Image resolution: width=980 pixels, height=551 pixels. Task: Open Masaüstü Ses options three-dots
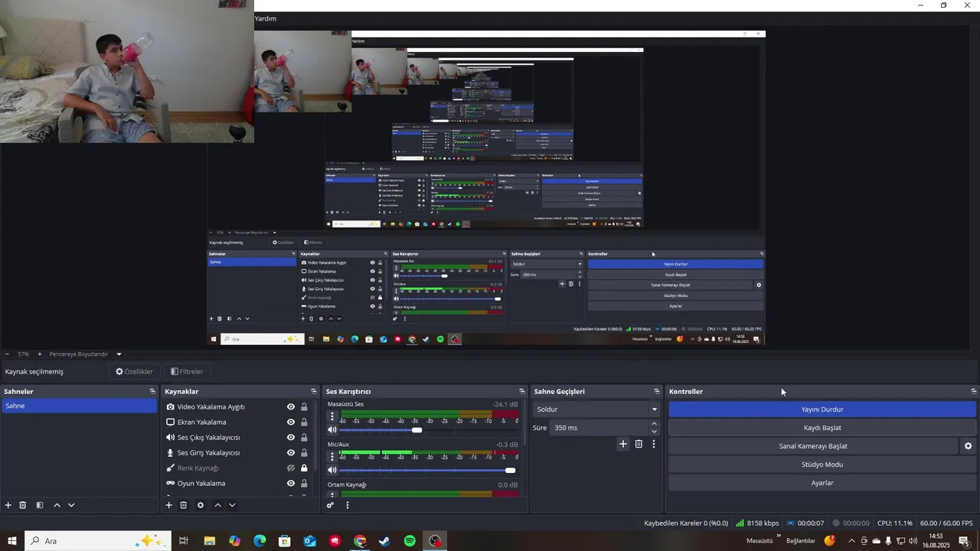coord(332,417)
